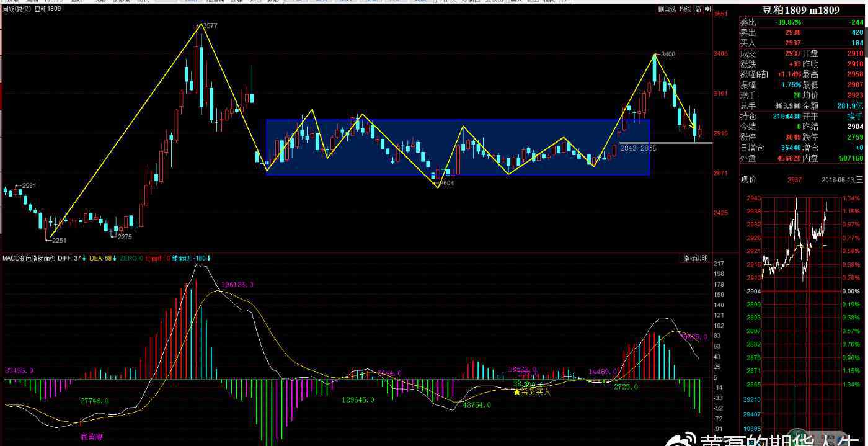Click the 外盘 value 456820

(x=788, y=159)
